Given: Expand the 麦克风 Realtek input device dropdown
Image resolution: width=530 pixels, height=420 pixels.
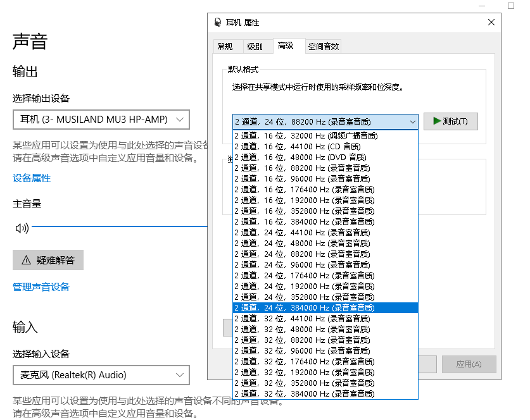Looking at the screenshot, I should click(x=101, y=375).
